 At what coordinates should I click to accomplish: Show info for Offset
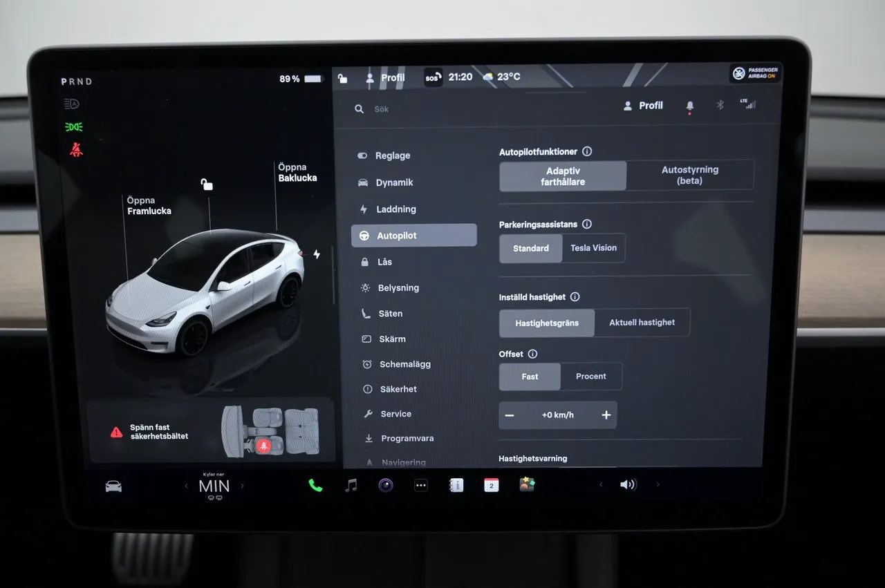coord(532,354)
